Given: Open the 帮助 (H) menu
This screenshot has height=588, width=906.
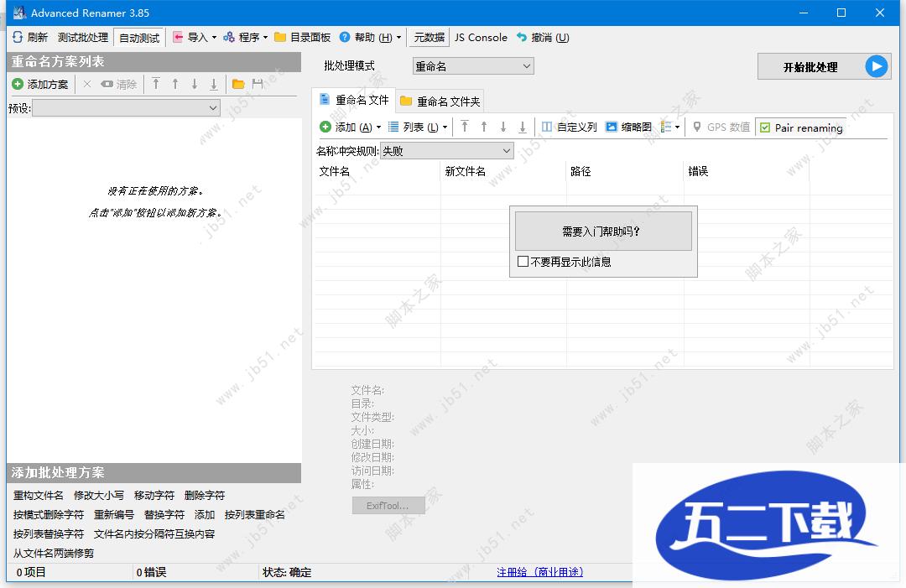Looking at the screenshot, I should pyautogui.click(x=370, y=38).
